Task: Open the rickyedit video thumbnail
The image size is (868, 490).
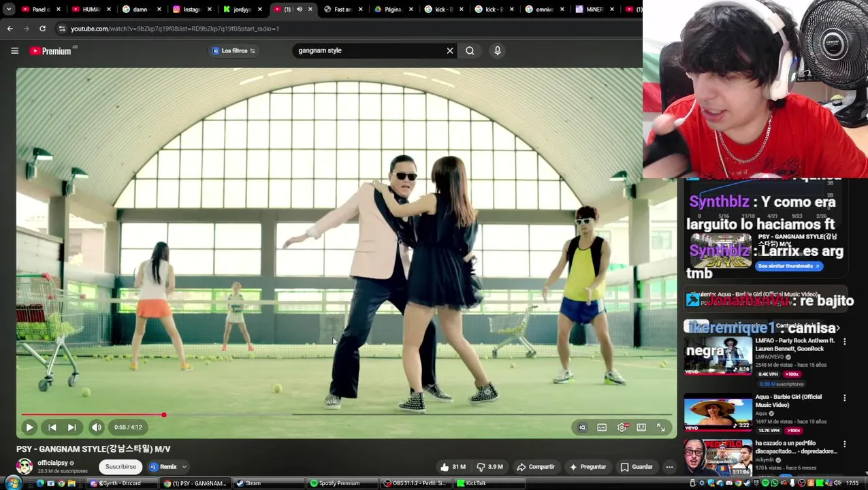Action: (x=718, y=457)
